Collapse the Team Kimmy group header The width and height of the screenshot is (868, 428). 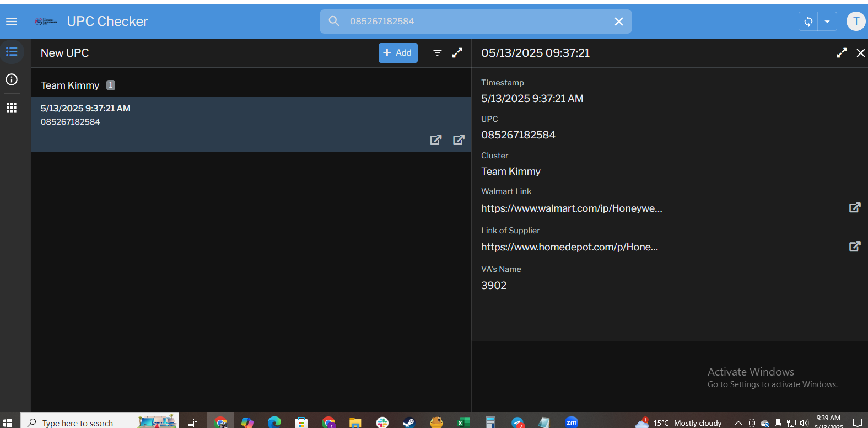point(70,85)
